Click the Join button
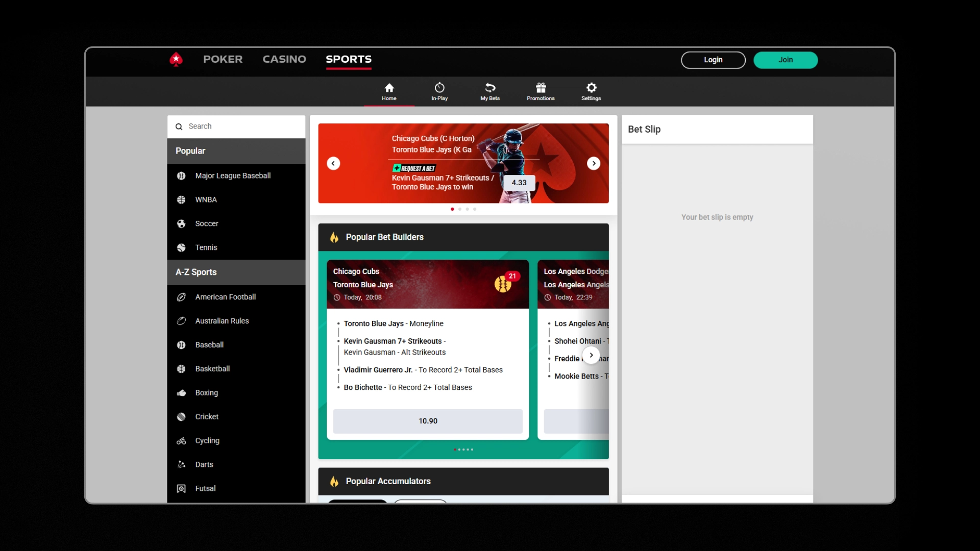The width and height of the screenshot is (980, 551). 786,60
